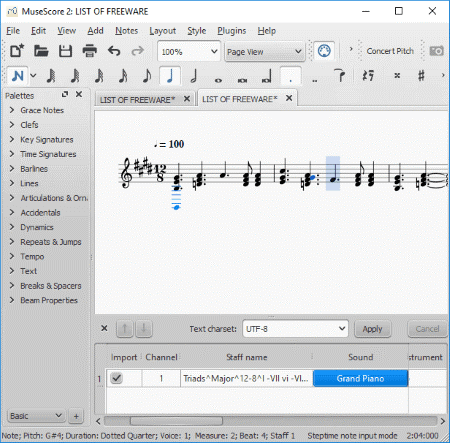Switch to the first LIST OF FREEWARE tab
This screenshot has width=450, height=443.
[138, 99]
